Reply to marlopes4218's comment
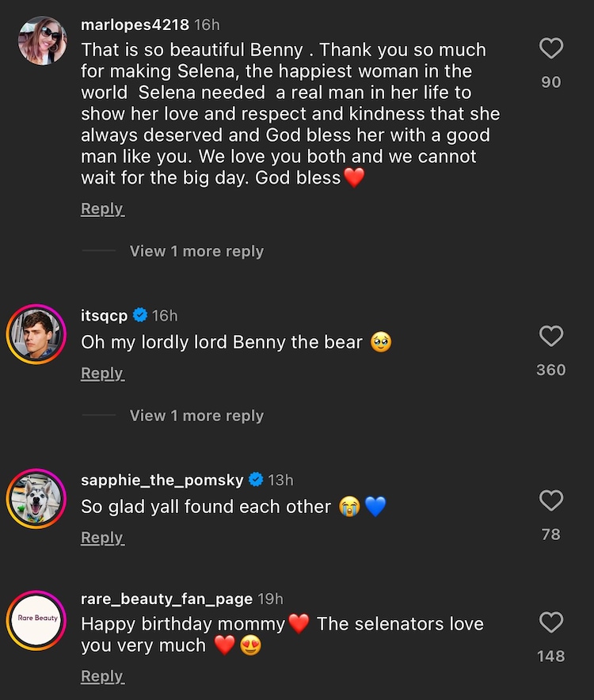 pos(102,208)
